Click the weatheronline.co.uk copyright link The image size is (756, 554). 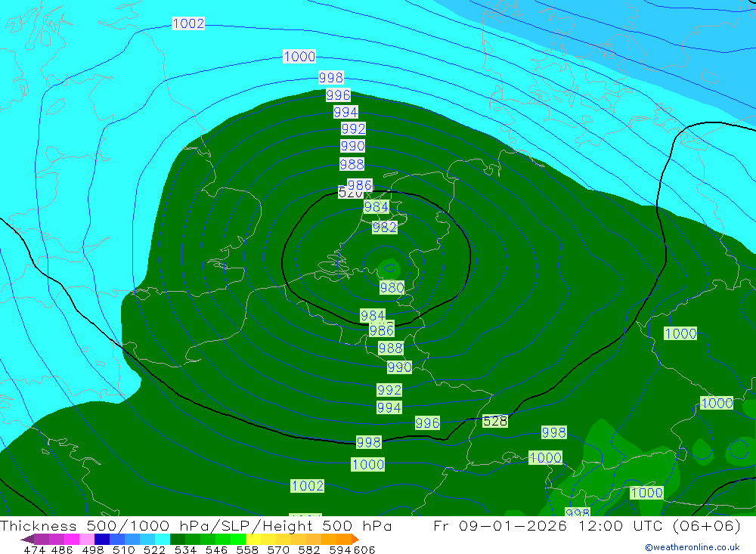[x=692, y=547]
